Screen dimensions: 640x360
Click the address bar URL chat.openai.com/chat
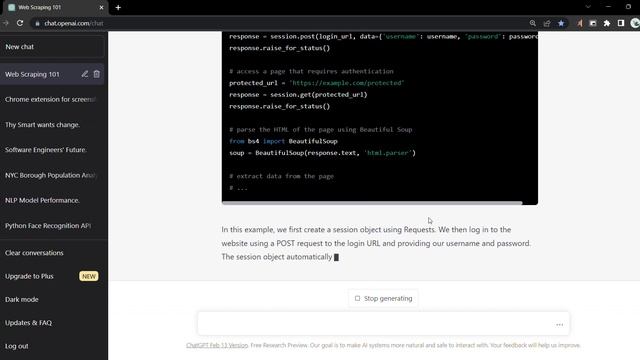(x=74, y=23)
